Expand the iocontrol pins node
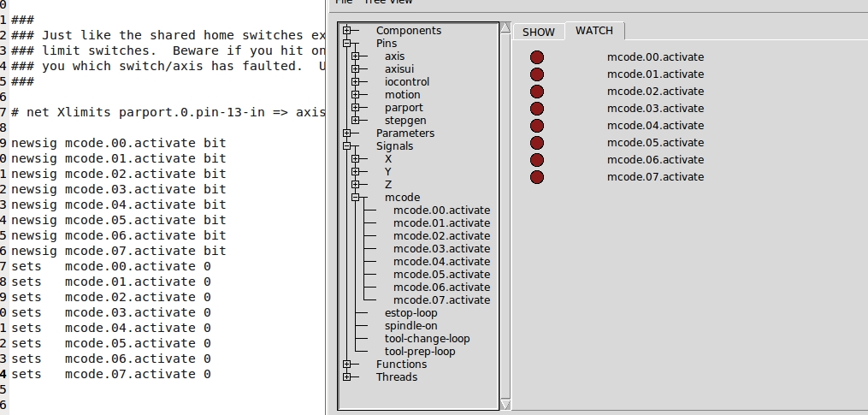The image size is (868, 415). pyautogui.click(x=356, y=81)
